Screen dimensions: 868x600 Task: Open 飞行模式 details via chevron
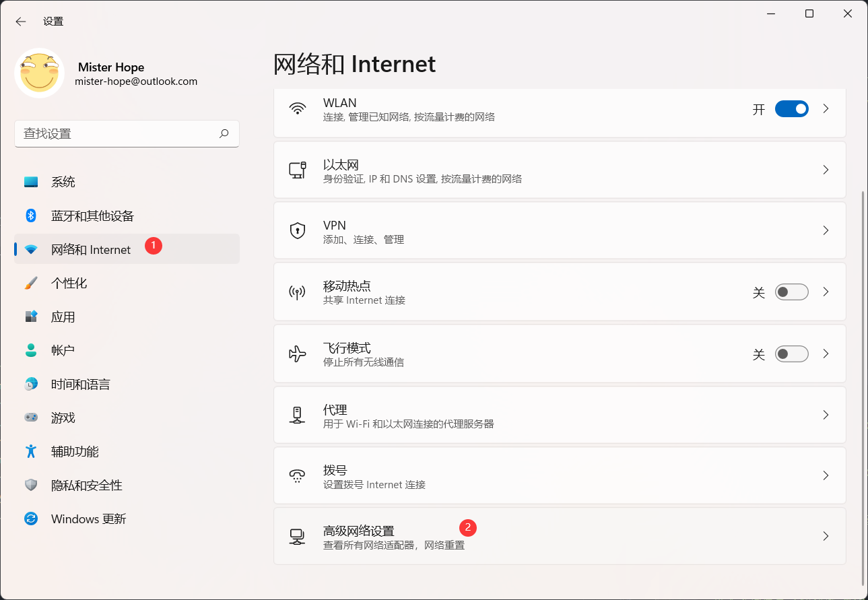tap(826, 354)
